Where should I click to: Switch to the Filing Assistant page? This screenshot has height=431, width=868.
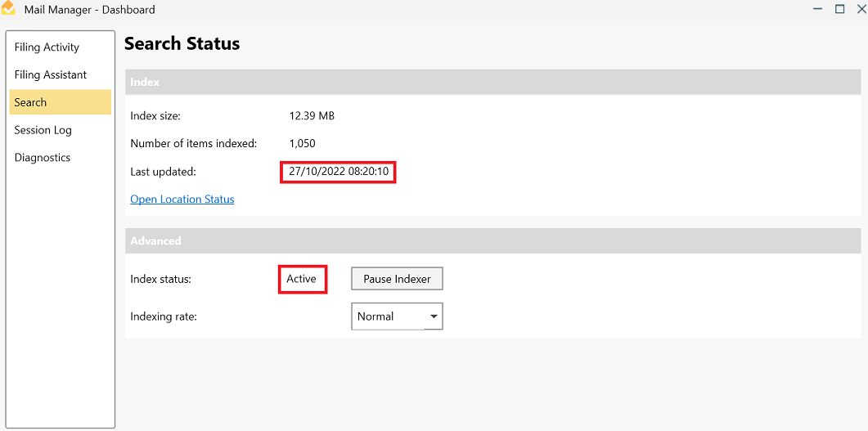pyautogui.click(x=50, y=75)
